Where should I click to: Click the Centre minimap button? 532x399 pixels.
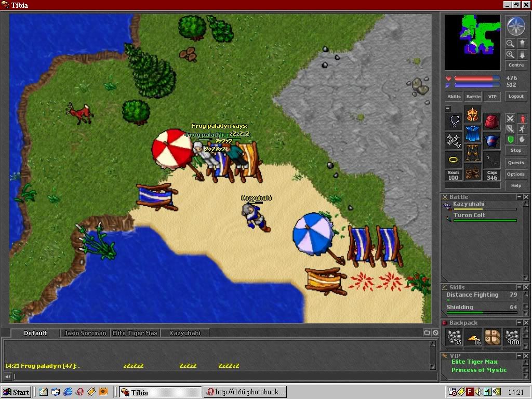tap(516, 65)
